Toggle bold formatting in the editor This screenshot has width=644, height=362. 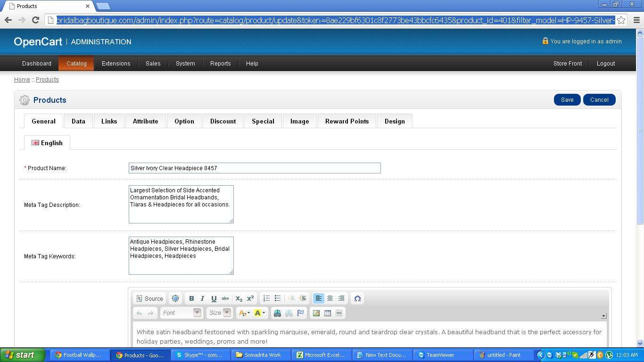coord(191,298)
